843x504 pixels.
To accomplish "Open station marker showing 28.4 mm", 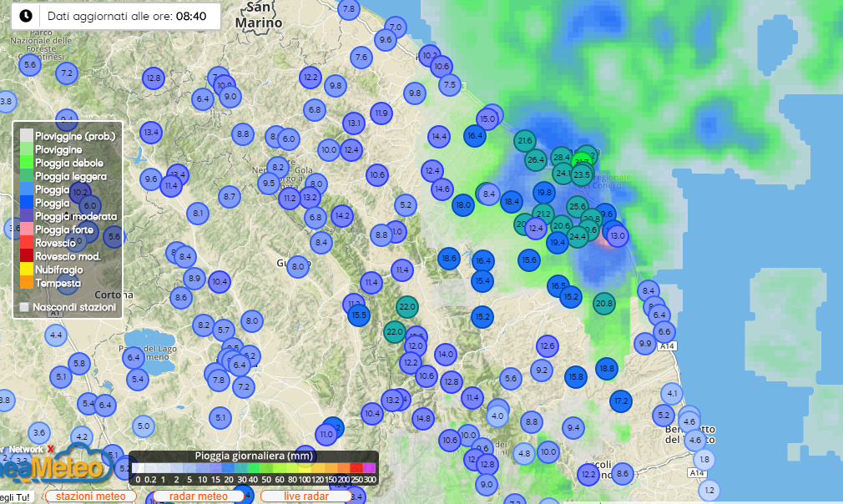I will tap(562, 157).
